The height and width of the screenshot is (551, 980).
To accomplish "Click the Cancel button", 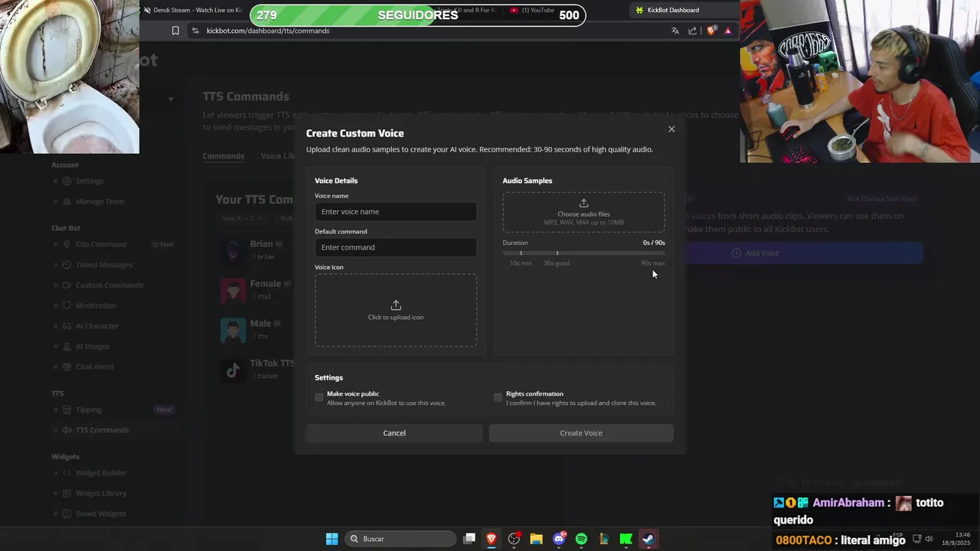I will coord(394,433).
